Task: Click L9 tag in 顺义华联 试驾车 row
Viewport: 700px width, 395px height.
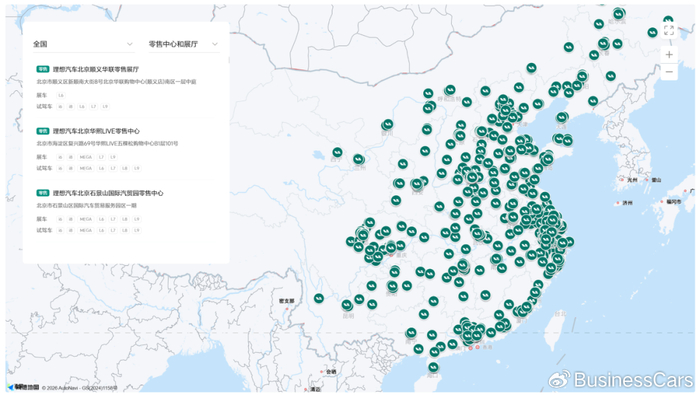Action: 105,107
